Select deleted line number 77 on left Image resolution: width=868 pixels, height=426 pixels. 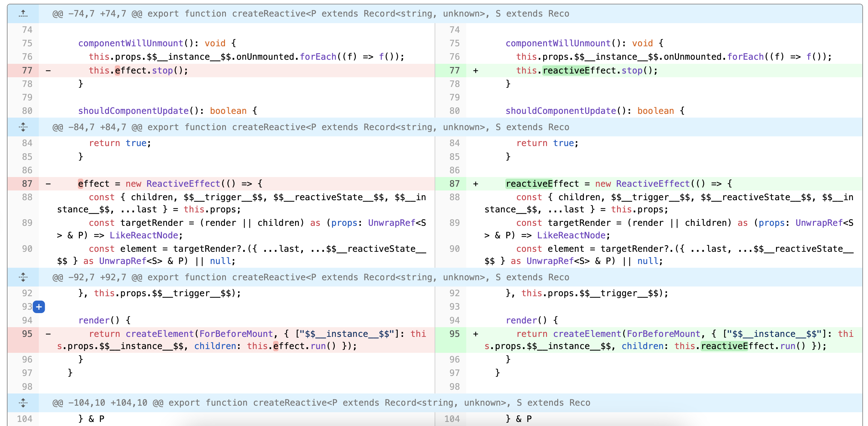click(27, 70)
